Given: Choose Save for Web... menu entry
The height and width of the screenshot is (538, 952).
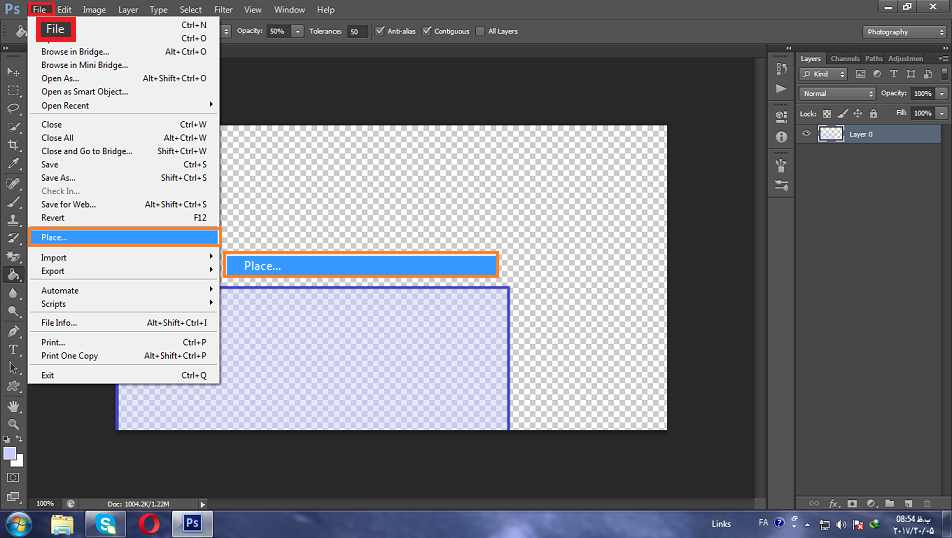Looking at the screenshot, I should (x=124, y=205).
